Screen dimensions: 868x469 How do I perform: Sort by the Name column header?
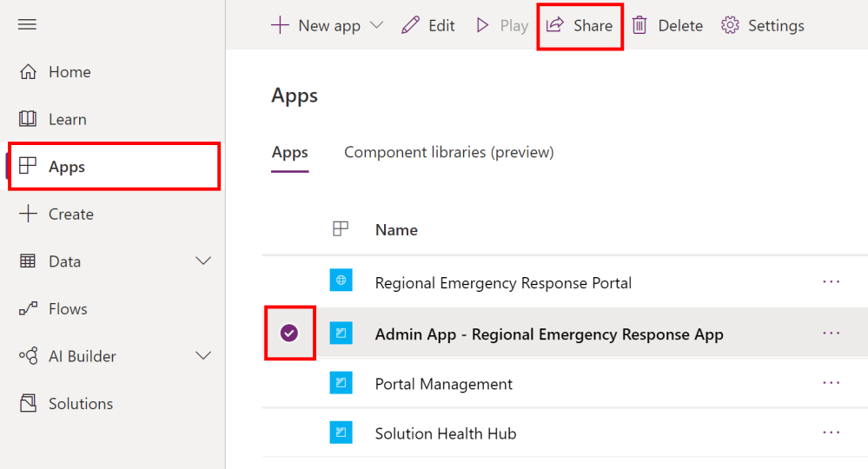pyautogui.click(x=396, y=230)
